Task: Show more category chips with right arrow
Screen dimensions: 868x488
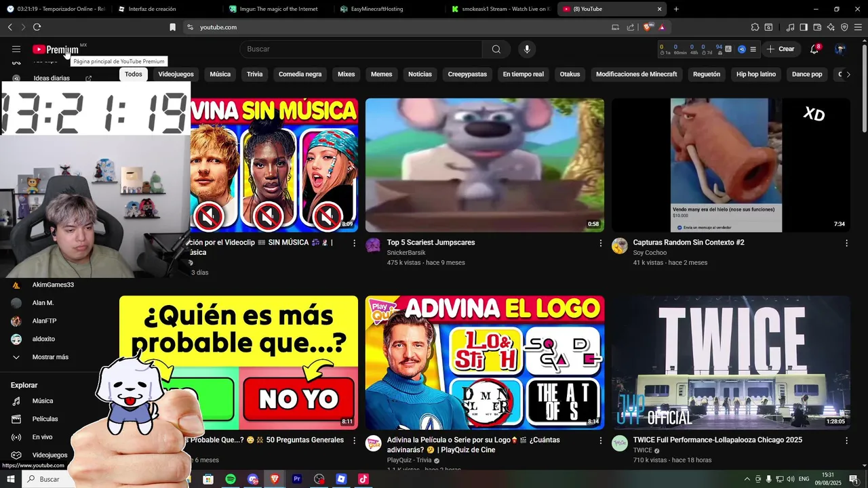Action: [x=848, y=75]
